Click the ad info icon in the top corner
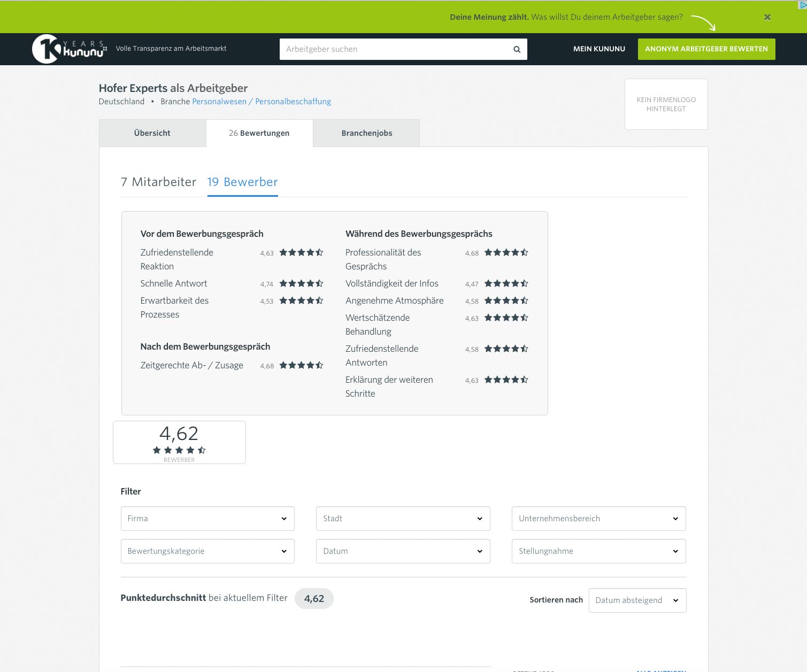807x672 pixels. [802, 5]
